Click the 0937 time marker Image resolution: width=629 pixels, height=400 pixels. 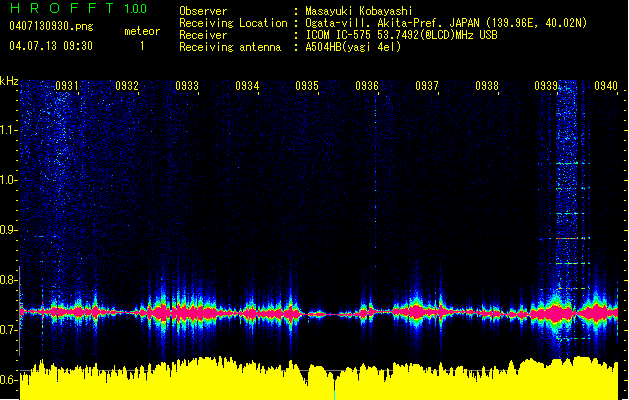(427, 86)
